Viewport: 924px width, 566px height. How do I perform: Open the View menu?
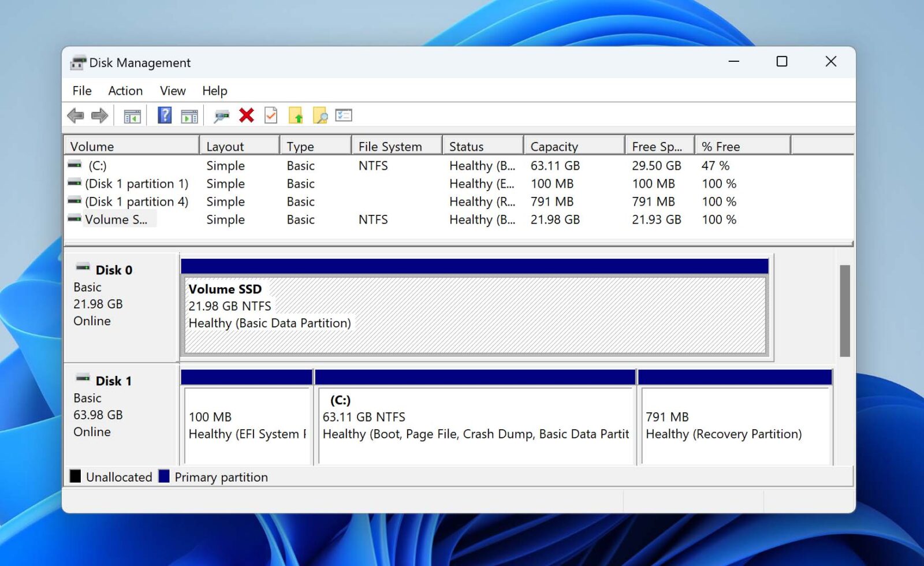[x=172, y=91]
